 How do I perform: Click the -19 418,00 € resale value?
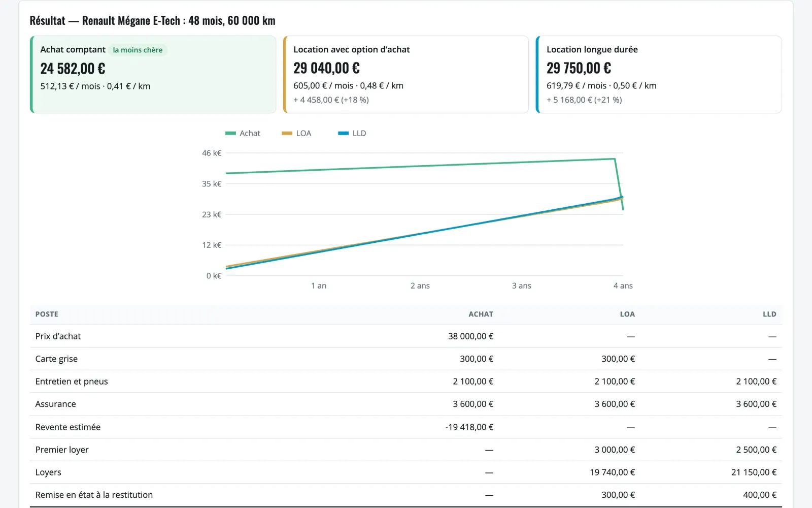coord(469,427)
